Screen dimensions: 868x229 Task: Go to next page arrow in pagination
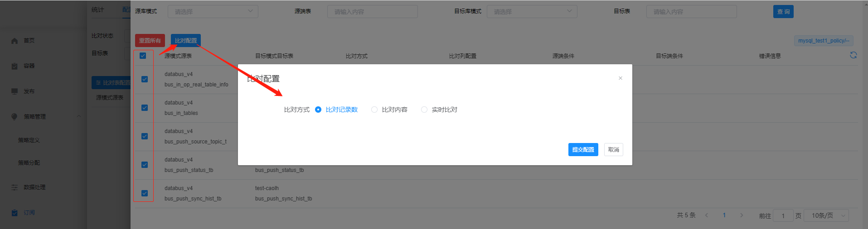click(742, 215)
